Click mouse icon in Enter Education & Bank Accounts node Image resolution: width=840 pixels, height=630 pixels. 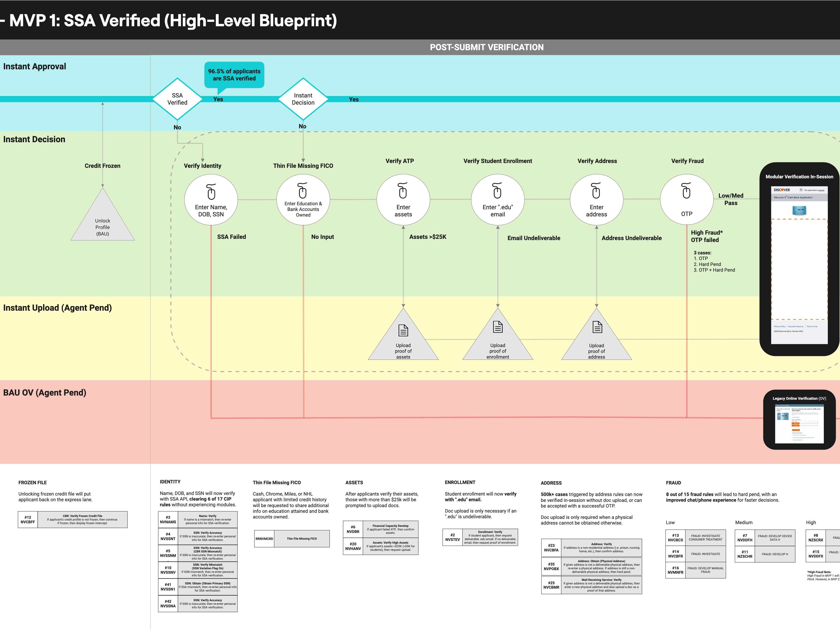point(303,191)
